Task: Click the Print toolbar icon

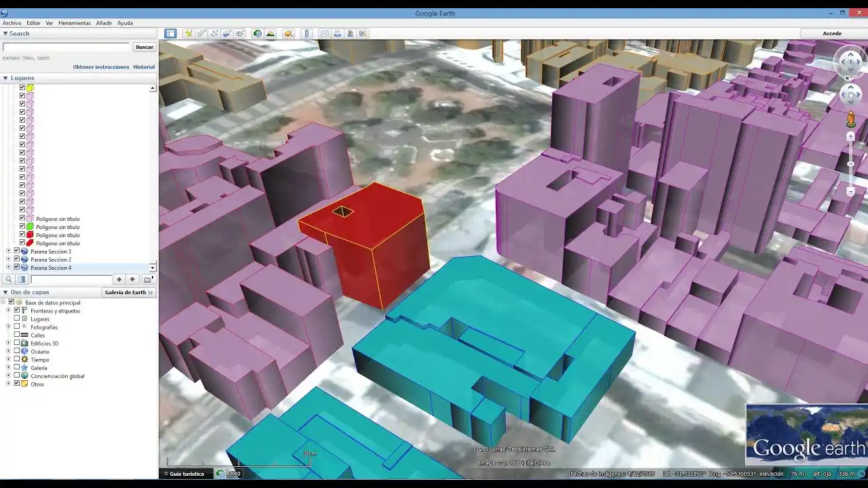Action: pyautogui.click(x=337, y=33)
